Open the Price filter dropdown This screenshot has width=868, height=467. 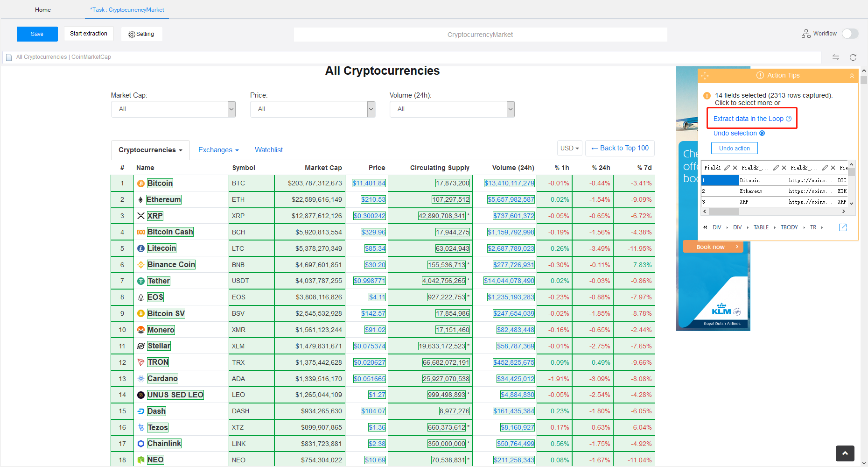313,109
